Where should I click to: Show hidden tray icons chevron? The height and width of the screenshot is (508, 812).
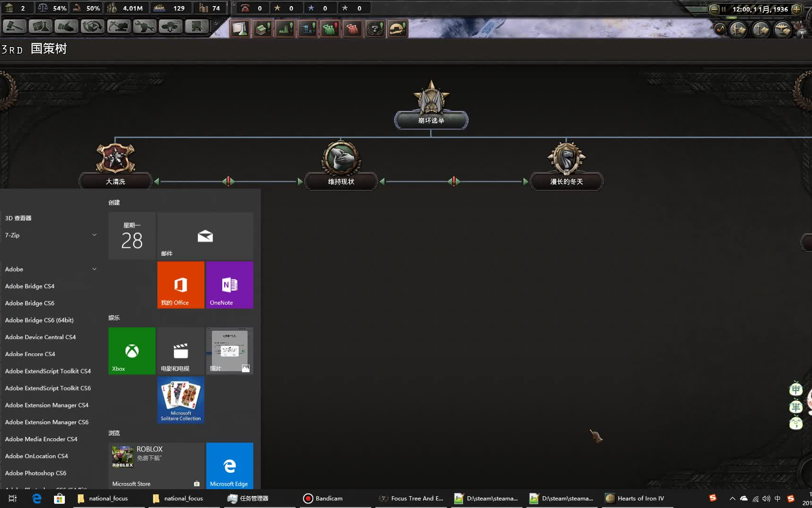(x=732, y=499)
